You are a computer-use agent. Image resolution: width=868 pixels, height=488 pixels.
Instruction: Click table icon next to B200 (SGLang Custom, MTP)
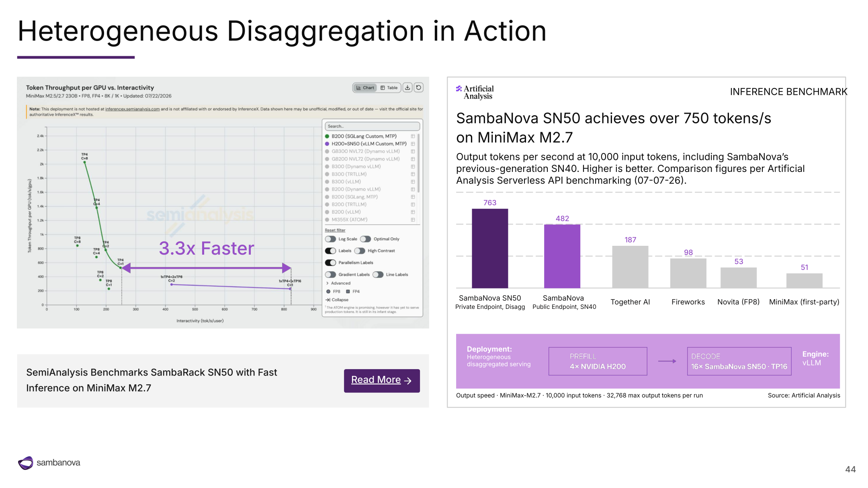point(413,136)
